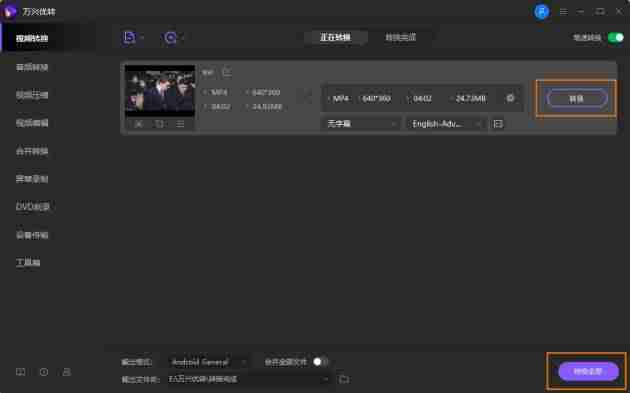
Task: Click the info icon next to the audio dropdown
Action: [x=498, y=124]
